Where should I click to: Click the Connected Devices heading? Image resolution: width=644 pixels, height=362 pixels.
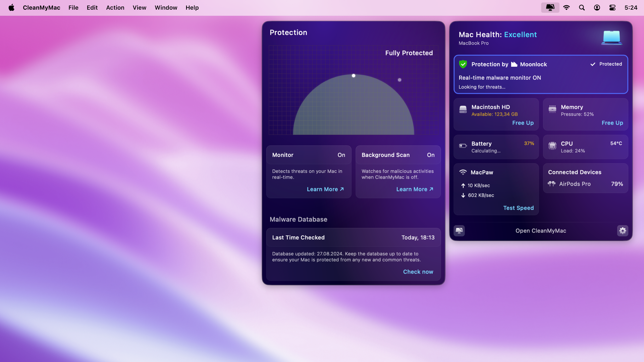(x=575, y=172)
